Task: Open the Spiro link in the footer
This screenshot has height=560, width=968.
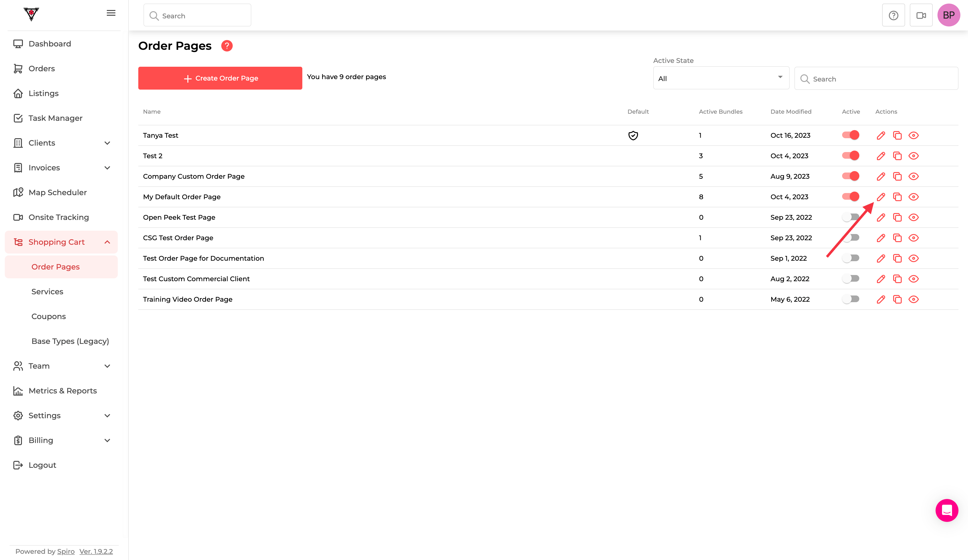Action: pyautogui.click(x=66, y=552)
